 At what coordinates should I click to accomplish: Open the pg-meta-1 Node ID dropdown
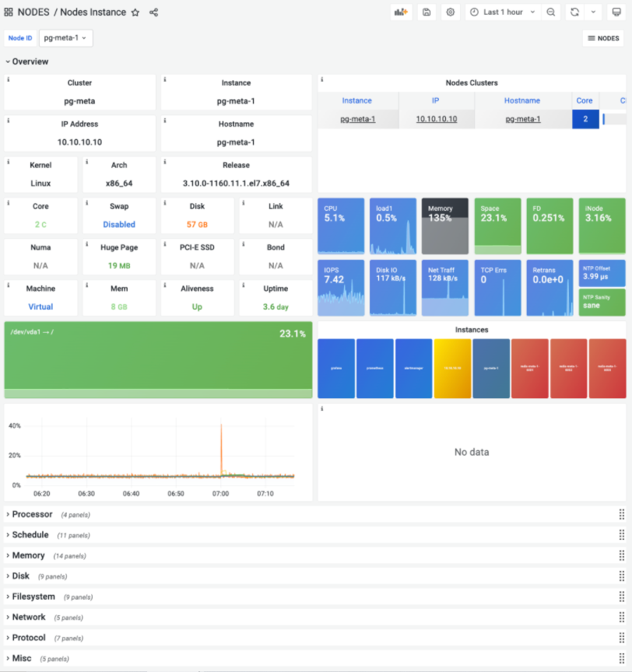[65, 37]
